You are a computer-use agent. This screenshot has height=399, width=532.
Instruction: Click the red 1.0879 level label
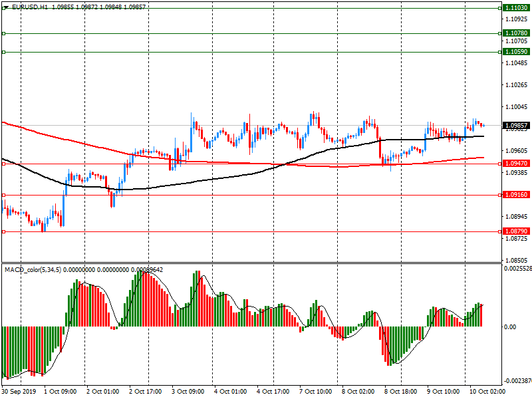[516, 231]
